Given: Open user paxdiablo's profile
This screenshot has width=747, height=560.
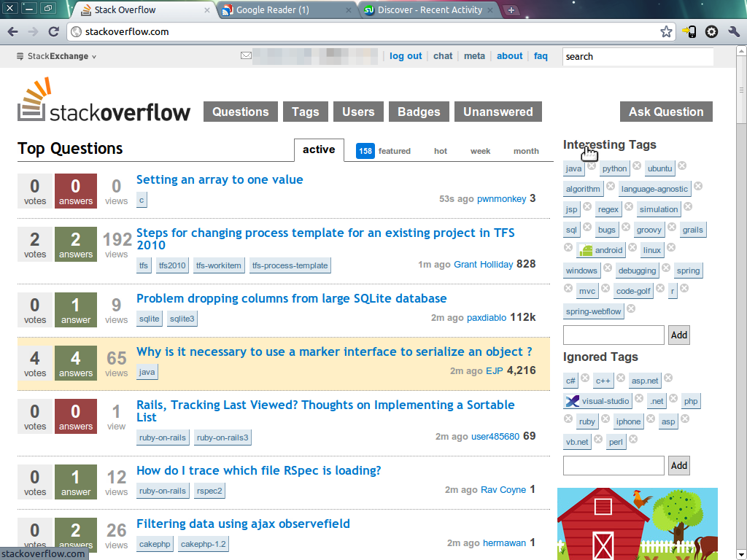Looking at the screenshot, I should click(487, 318).
